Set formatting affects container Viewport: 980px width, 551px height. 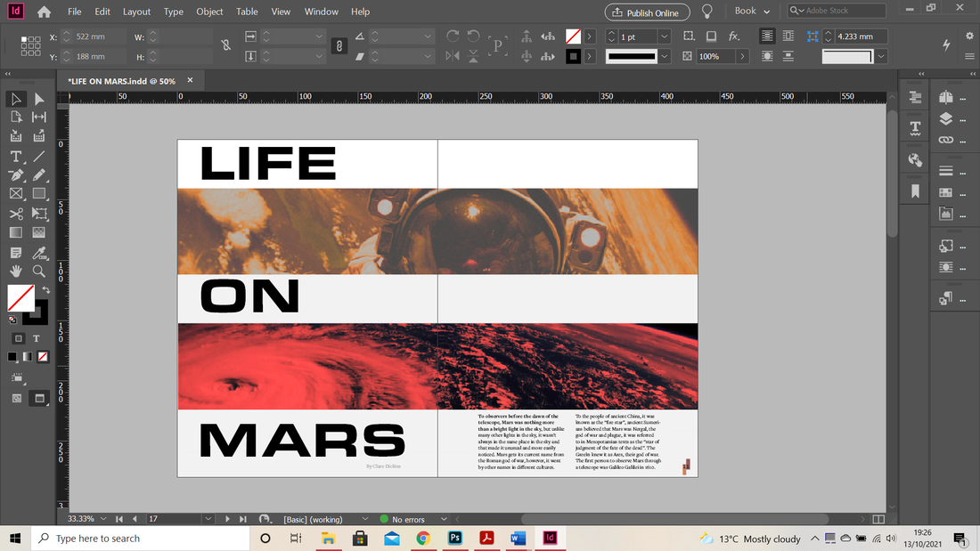18,338
